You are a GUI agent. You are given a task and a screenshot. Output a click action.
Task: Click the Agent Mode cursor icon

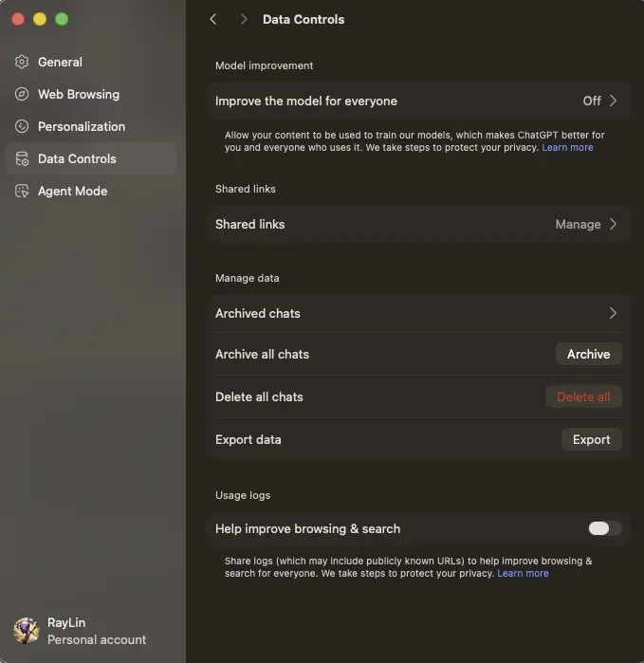(x=22, y=191)
